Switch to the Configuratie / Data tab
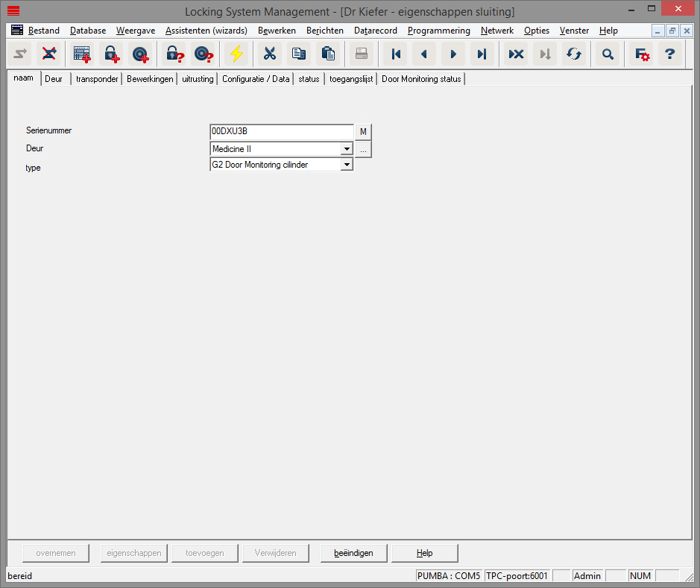700x588 pixels. (256, 79)
